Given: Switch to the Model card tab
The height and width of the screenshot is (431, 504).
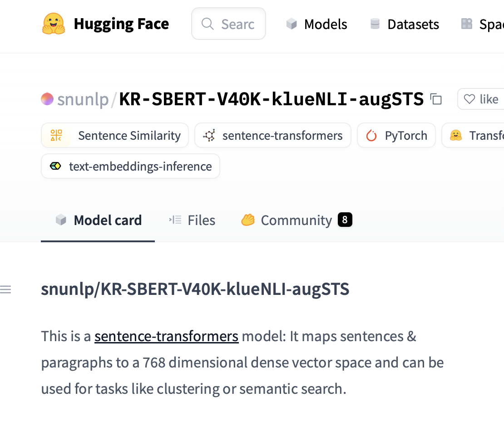Looking at the screenshot, I should 98,220.
